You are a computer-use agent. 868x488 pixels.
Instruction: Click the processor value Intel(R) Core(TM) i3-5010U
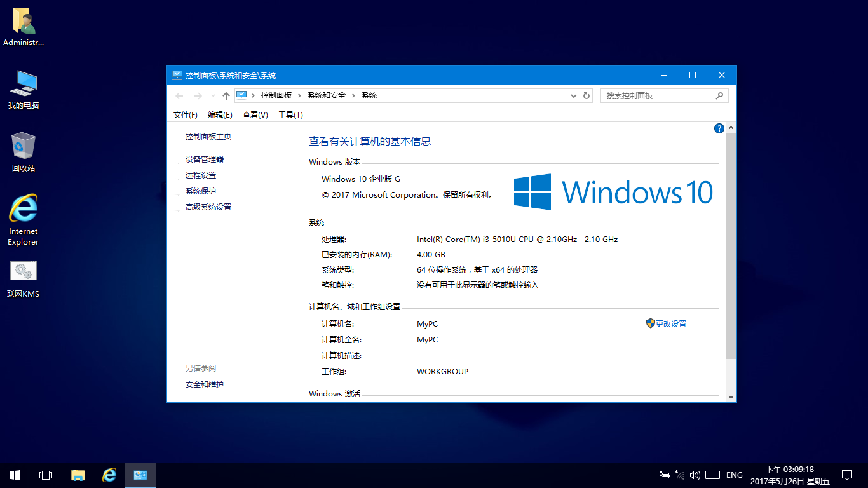click(517, 239)
